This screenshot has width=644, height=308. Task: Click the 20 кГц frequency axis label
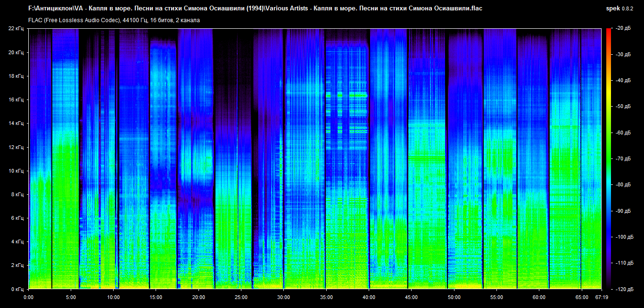click(16, 52)
